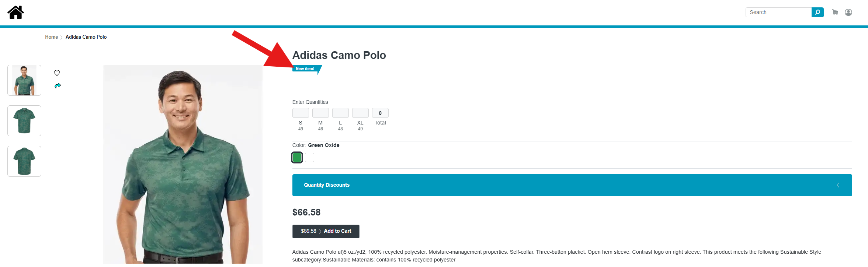The height and width of the screenshot is (267, 868).
Task: Expand the Quantity Discounts panel
Action: [572, 185]
